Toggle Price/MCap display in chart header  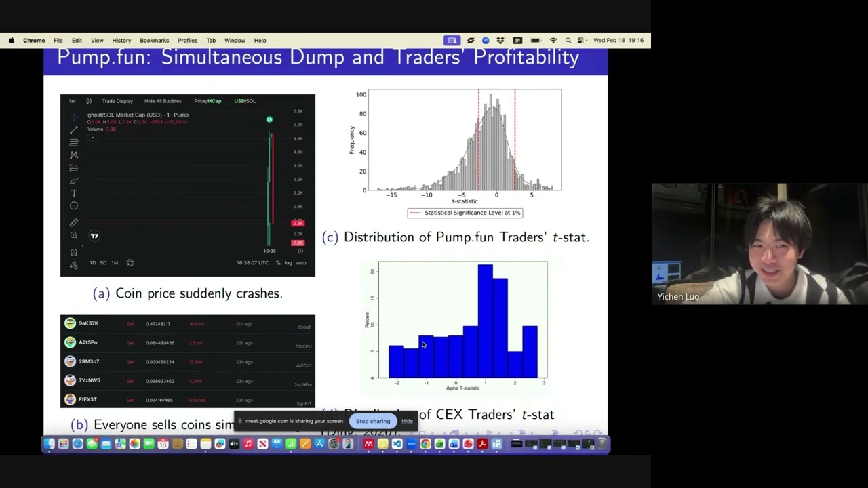208,101
